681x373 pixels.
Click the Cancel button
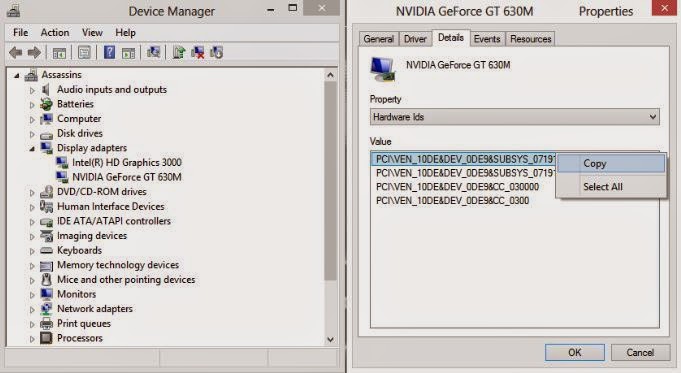[640, 352]
